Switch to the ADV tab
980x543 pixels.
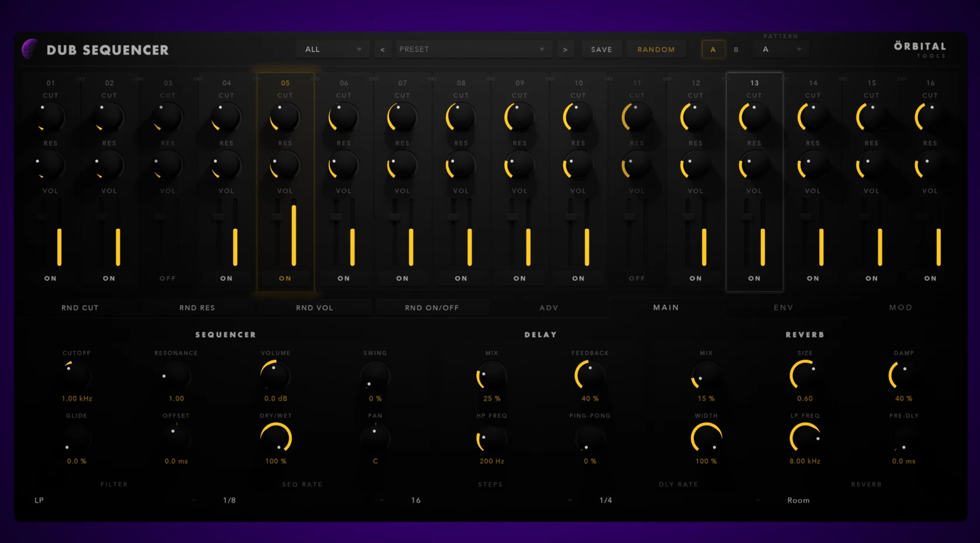[549, 308]
